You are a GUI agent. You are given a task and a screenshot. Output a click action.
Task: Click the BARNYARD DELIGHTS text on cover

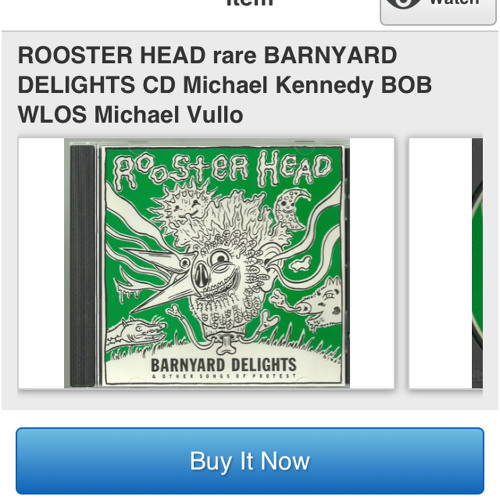tap(223, 365)
